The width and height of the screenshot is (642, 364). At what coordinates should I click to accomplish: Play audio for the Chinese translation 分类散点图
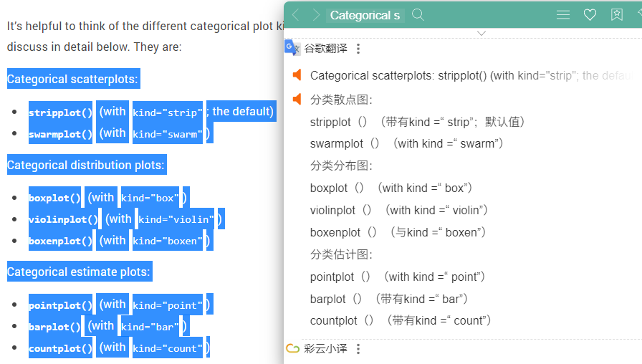[297, 99]
